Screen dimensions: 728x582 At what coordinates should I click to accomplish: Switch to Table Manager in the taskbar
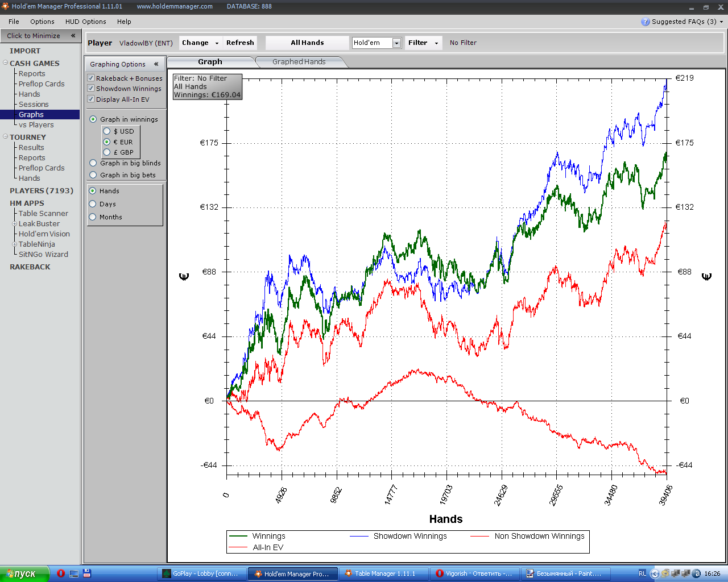[x=384, y=573]
